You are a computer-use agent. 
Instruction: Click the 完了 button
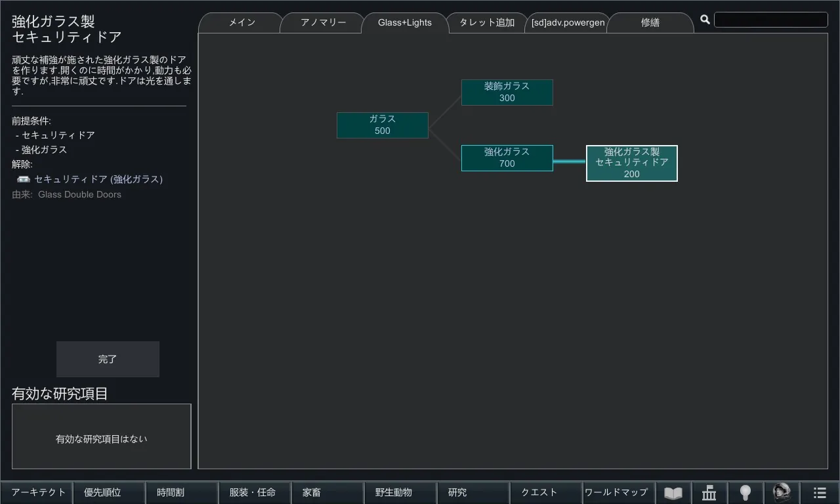108,359
